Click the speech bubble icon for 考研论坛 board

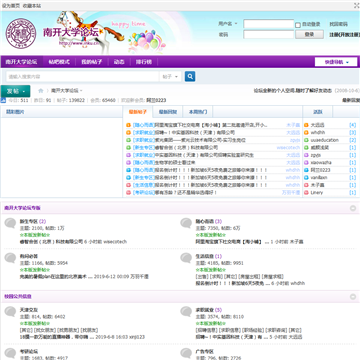pos(10,353)
